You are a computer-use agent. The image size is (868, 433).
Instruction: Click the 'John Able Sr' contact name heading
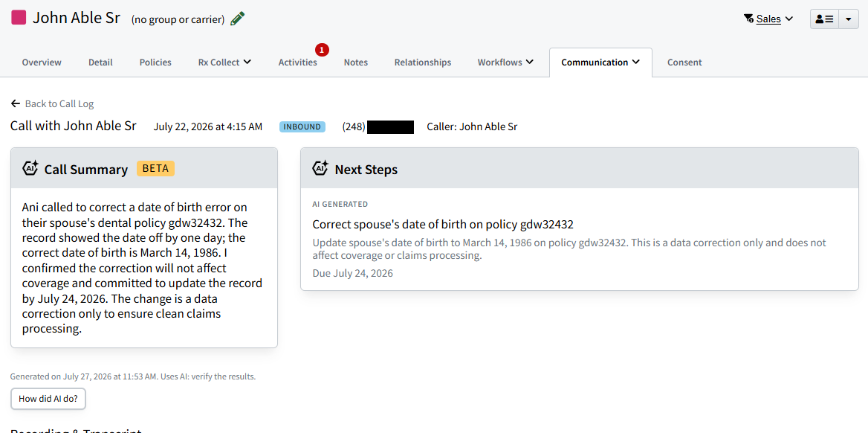(77, 18)
